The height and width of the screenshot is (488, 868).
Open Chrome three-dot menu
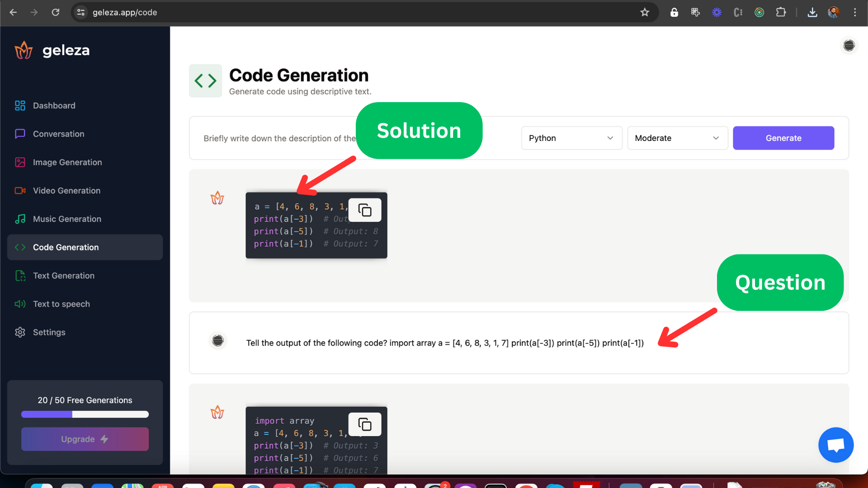(854, 13)
